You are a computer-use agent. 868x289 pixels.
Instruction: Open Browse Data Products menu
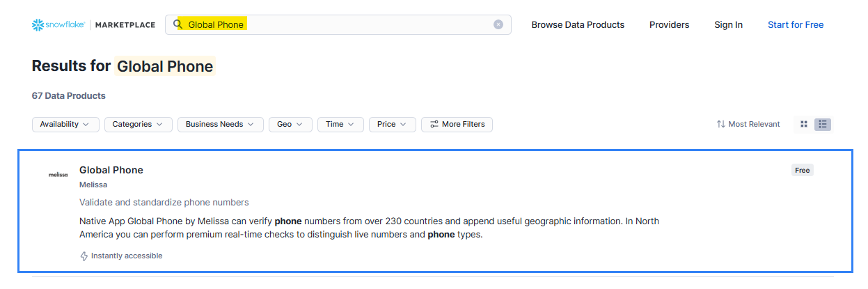point(578,24)
